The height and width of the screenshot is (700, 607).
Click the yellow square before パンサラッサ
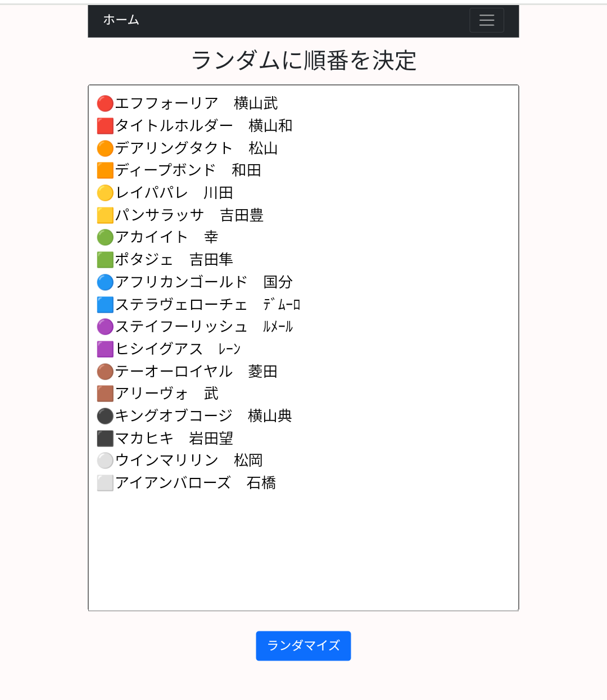click(x=105, y=215)
